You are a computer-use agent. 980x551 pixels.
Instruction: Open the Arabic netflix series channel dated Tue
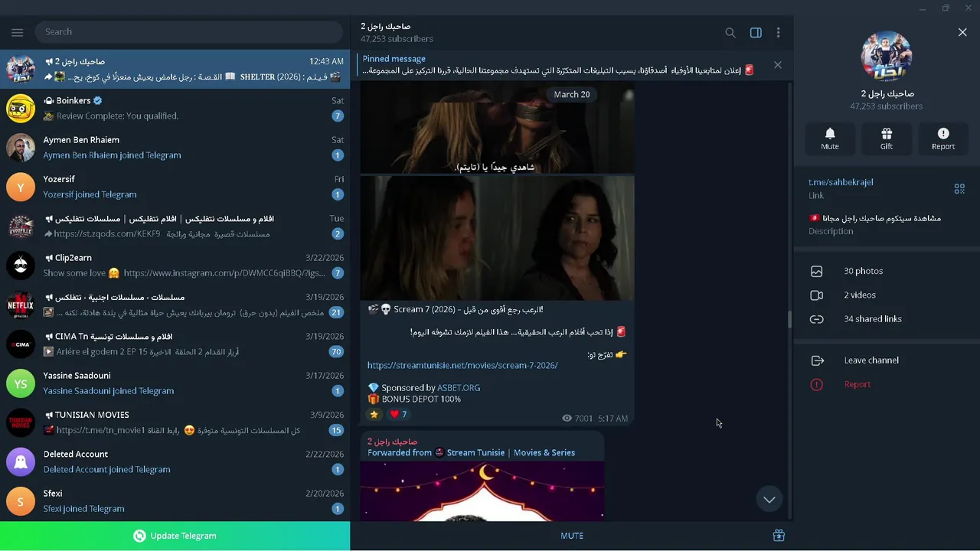[x=175, y=227]
